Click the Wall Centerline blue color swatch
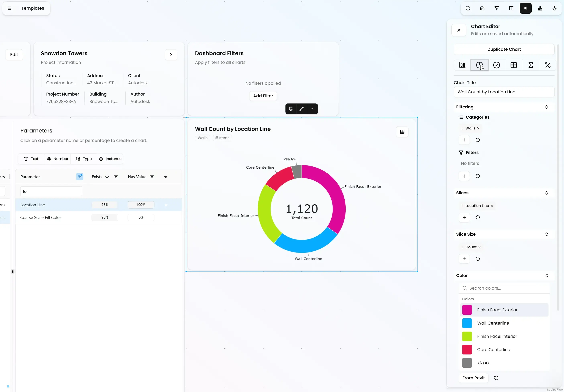This screenshot has height=392, width=564. (467, 323)
